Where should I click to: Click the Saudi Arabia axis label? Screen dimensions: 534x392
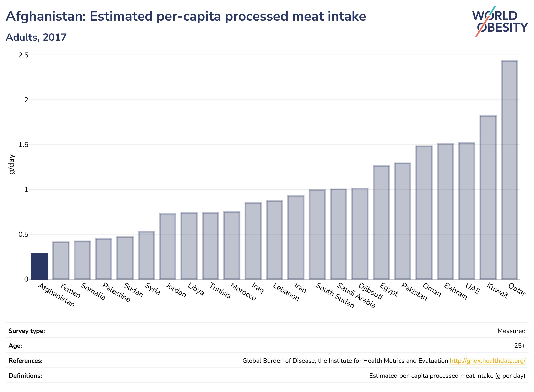click(356, 295)
